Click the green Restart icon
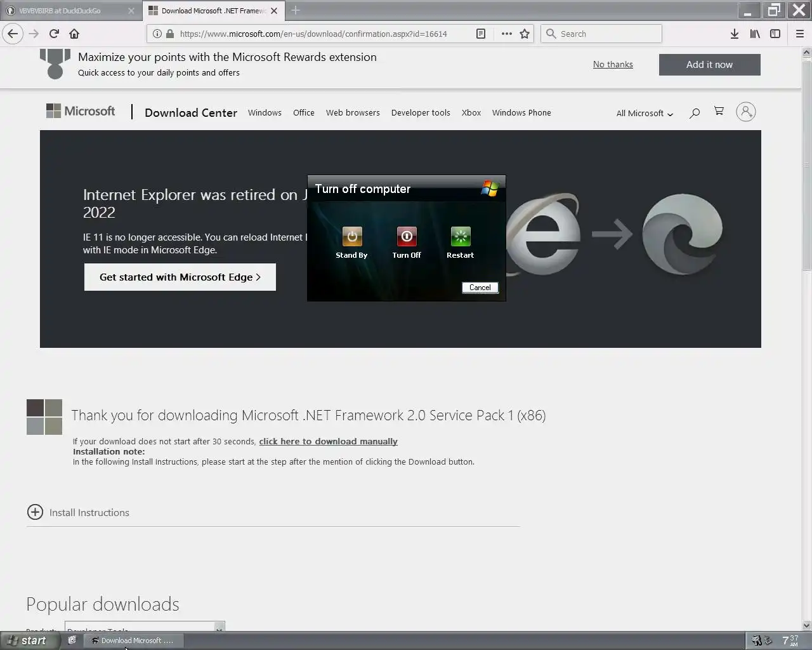This screenshot has height=650, width=812. pos(461,236)
